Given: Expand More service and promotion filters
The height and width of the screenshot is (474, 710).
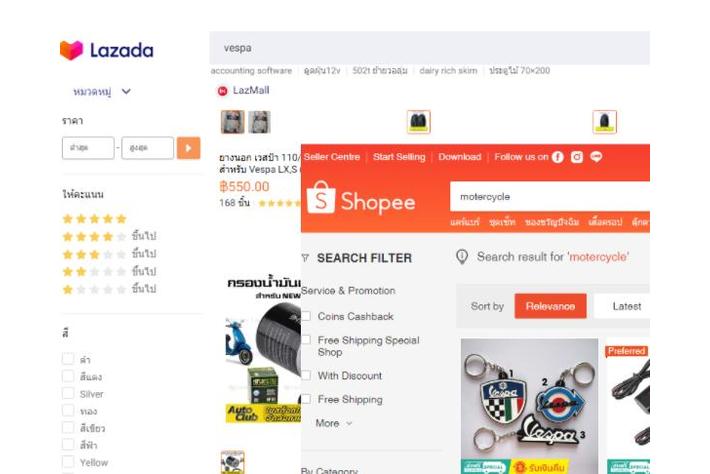Looking at the screenshot, I should pos(334,423).
